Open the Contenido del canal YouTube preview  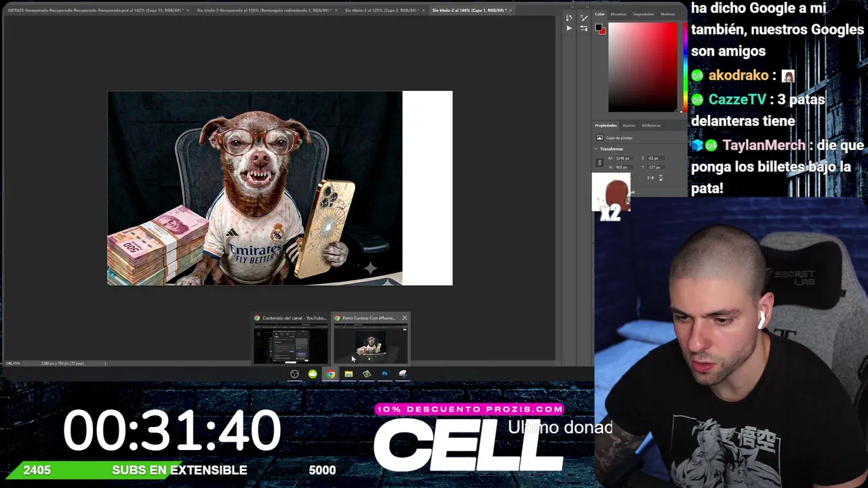point(291,339)
